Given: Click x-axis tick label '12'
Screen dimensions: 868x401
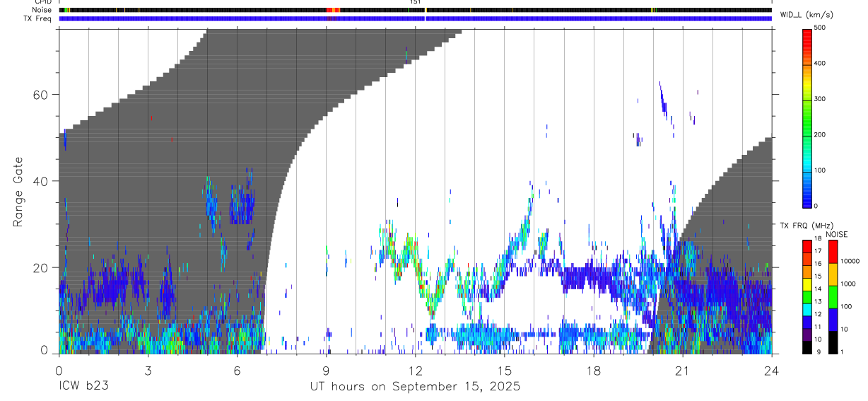Looking at the screenshot, I should (415, 371).
